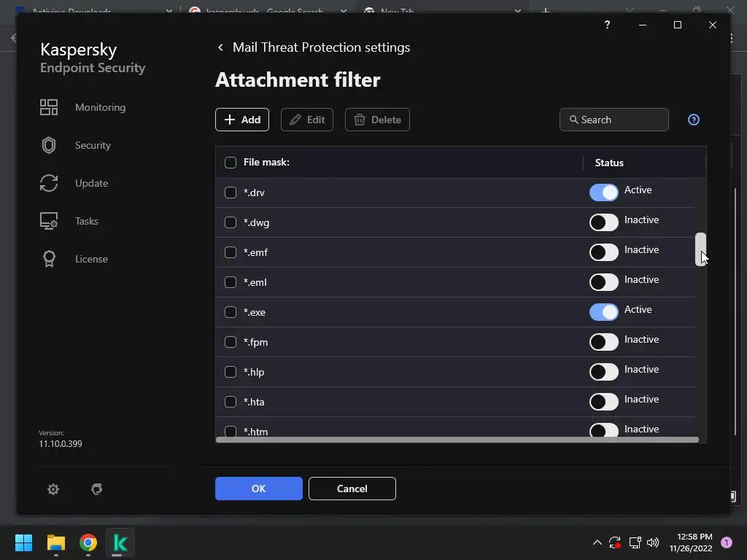The image size is (747, 560).
Task: Click the Cancel button
Action: pos(352,489)
